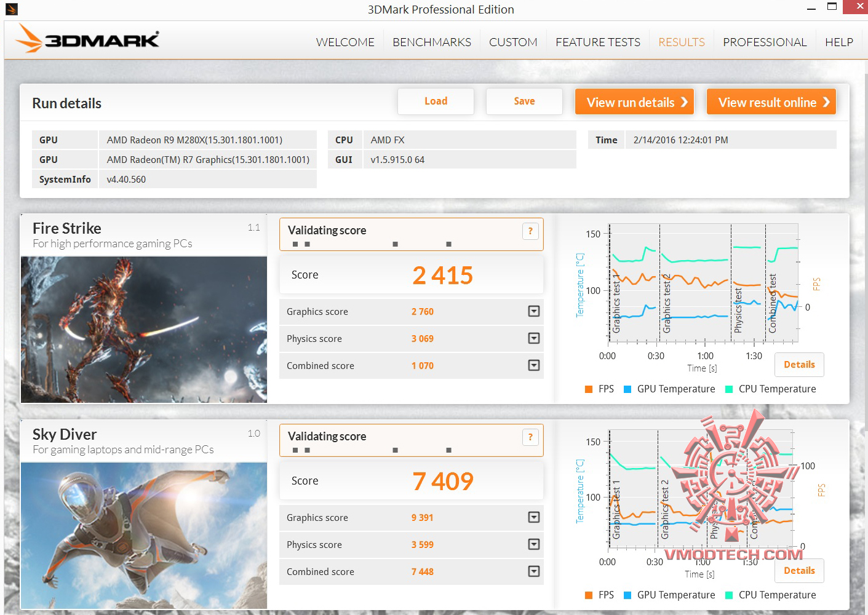This screenshot has width=868, height=615.
Task: Click the Sky Diver combined score 7 448
Action: [423, 572]
